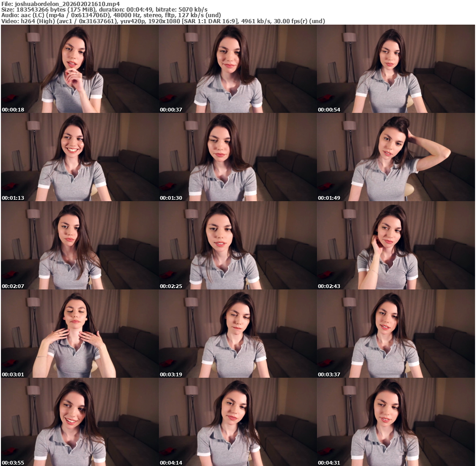
Task: Open the frame stamped 00:03:55
Action: pyautogui.click(x=80, y=422)
